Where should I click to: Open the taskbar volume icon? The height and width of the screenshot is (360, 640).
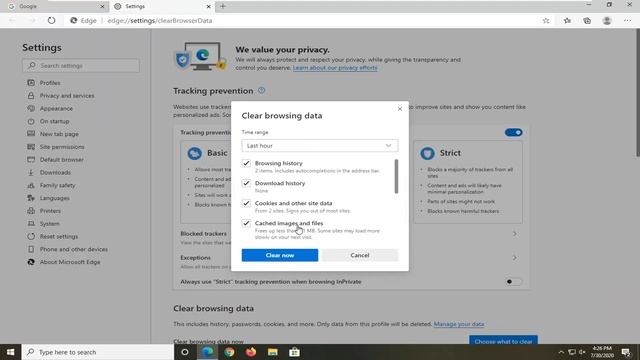(x=582, y=352)
